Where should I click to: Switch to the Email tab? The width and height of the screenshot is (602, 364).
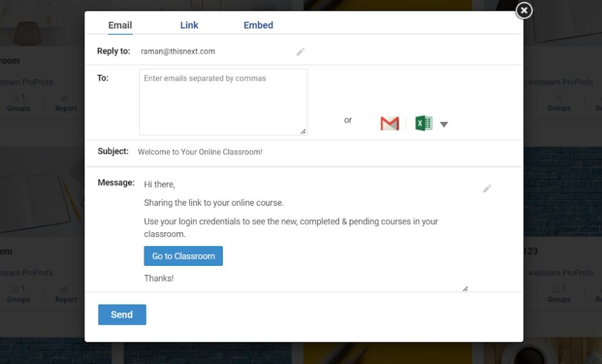[x=120, y=25]
